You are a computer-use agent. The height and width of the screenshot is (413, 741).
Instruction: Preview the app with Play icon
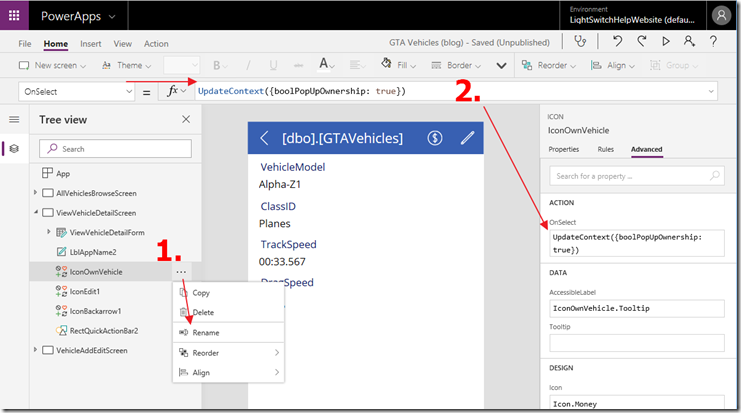click(665, 42)
